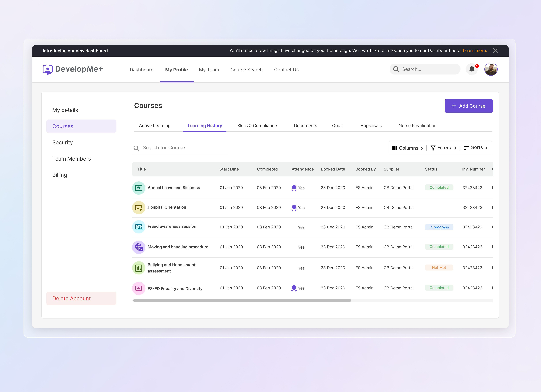Click the Add Course button

click(468, 106)
